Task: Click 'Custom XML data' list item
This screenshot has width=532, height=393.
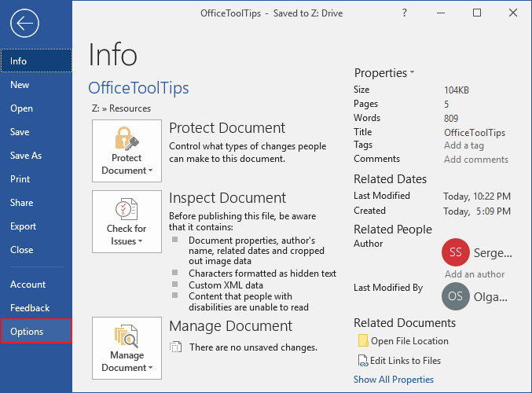Action: click(226, 285)
